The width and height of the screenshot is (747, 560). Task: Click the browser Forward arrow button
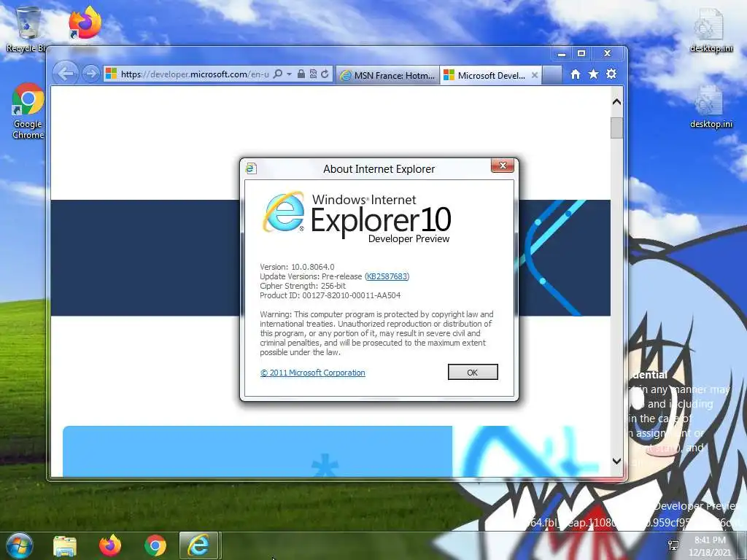90,74
